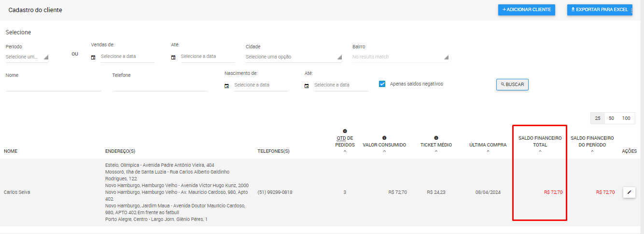Click the Adicionar Cliente button

(527, 10)
